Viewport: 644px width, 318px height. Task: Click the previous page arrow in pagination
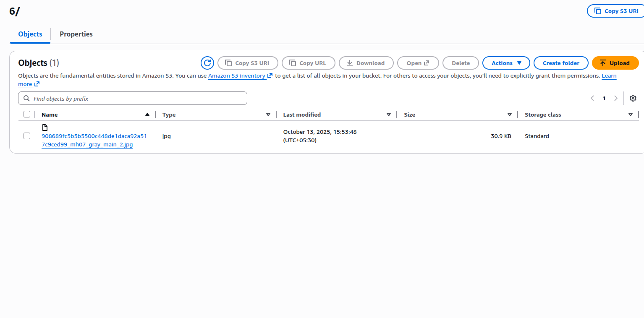click(592, 98)
